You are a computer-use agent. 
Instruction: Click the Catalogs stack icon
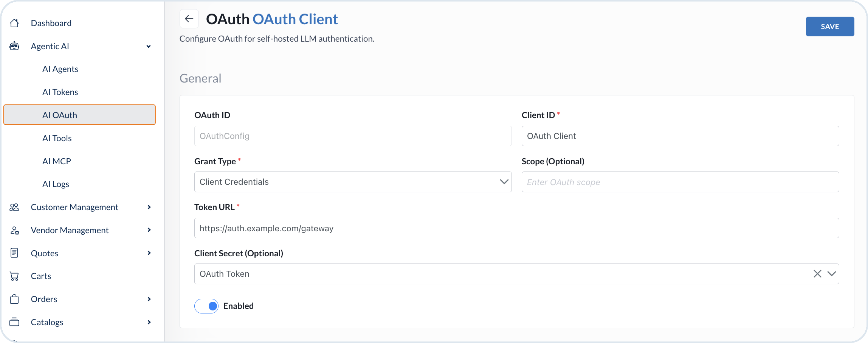14,322
